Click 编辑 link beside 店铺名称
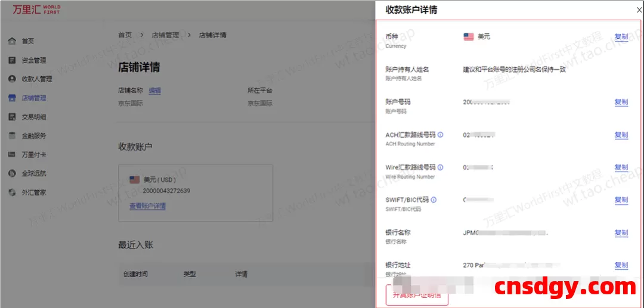Image resolution: width=644 pixels, height=308 pixels. pyautogui.click(x=154, y=91)
